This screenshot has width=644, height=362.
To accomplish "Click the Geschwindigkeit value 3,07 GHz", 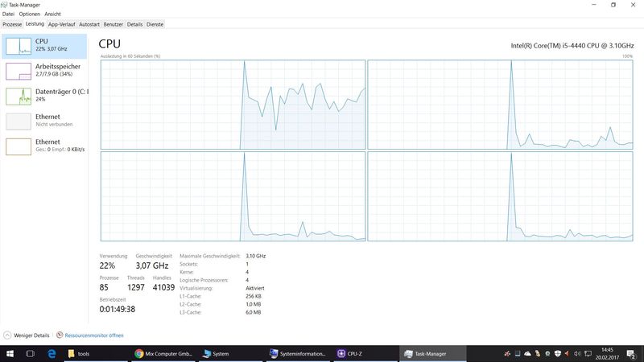I will pyautogui.click(x=152, y=265).
